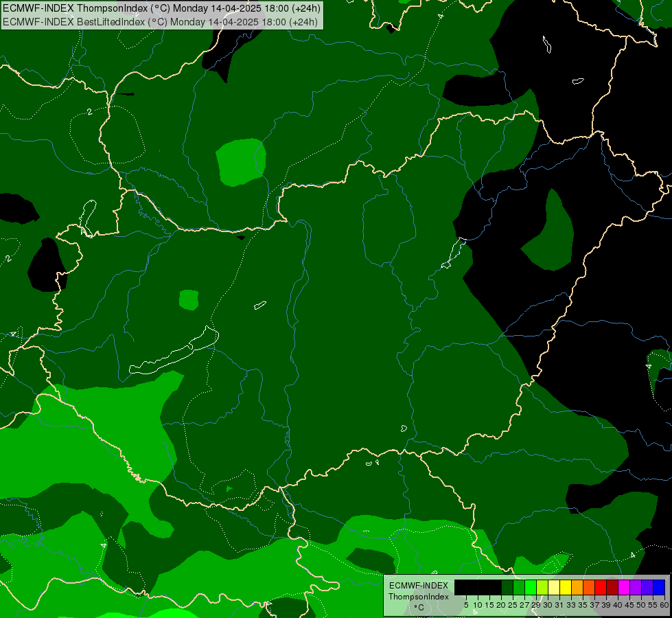Select the blue 55–60 legend swatch
Screen dimensions: 672x618
(x=659, y=587)
